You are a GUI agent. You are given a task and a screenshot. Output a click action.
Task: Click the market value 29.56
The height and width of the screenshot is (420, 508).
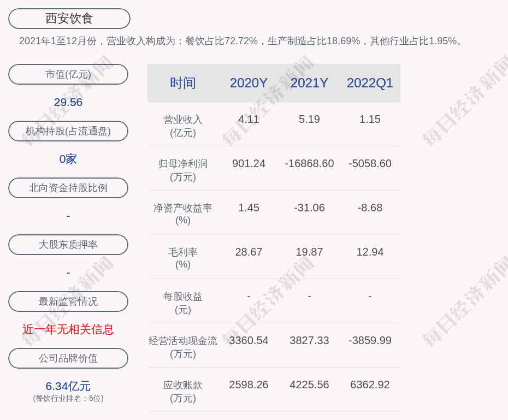(x=68, y=102)
